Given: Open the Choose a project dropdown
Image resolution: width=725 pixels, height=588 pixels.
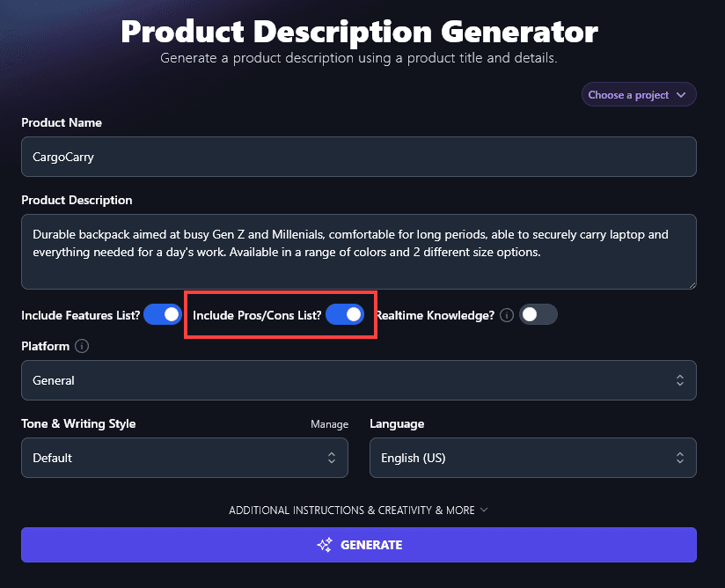Looking at the screenshot, I should point(639,94).
